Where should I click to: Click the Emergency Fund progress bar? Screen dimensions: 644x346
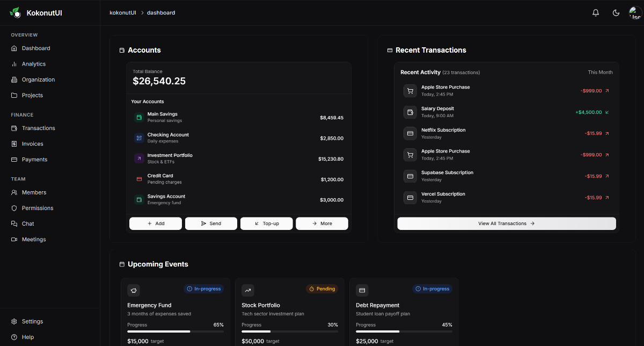[x=175, y=331]
